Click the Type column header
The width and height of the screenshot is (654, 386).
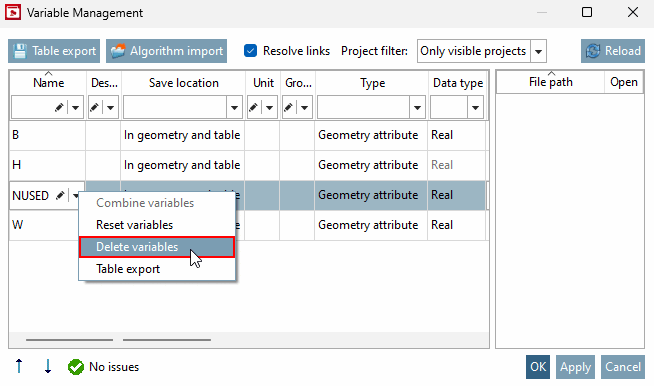(372, 83)
